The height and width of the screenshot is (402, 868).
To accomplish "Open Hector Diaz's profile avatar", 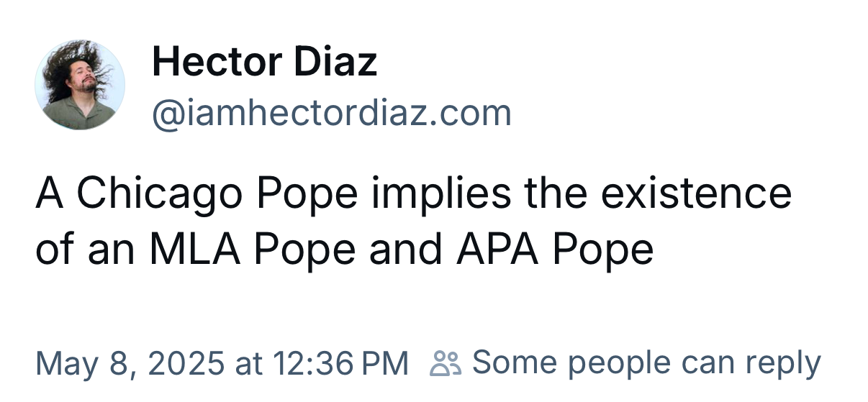I will tap(80, 85).
